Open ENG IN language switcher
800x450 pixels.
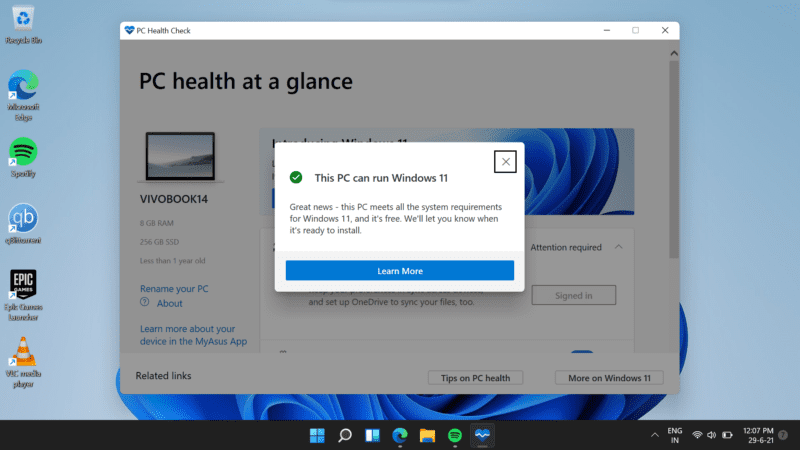(x=674, y=435)
